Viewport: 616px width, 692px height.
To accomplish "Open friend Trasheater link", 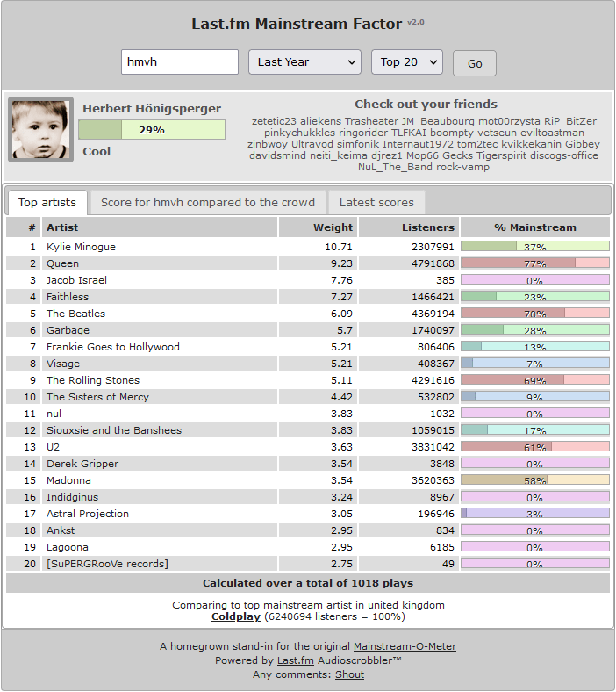I will pos(371,121).
